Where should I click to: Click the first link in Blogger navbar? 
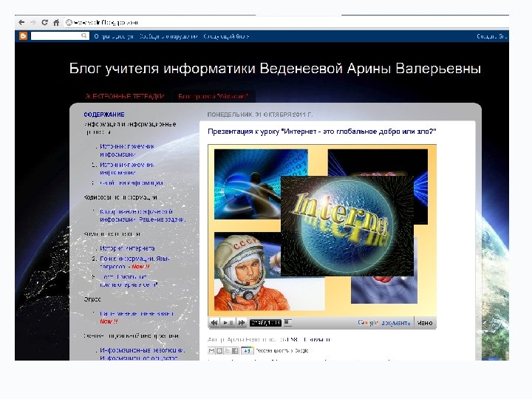point(114,36)
